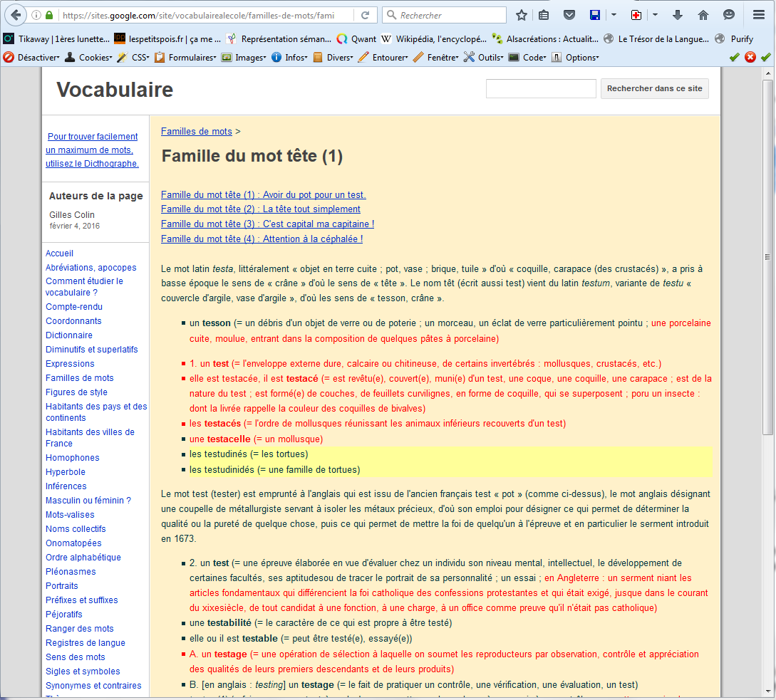Open the Pocket icon in the toolbar
The height and width of the screenshot is (700, 776).
pos(569,15)
